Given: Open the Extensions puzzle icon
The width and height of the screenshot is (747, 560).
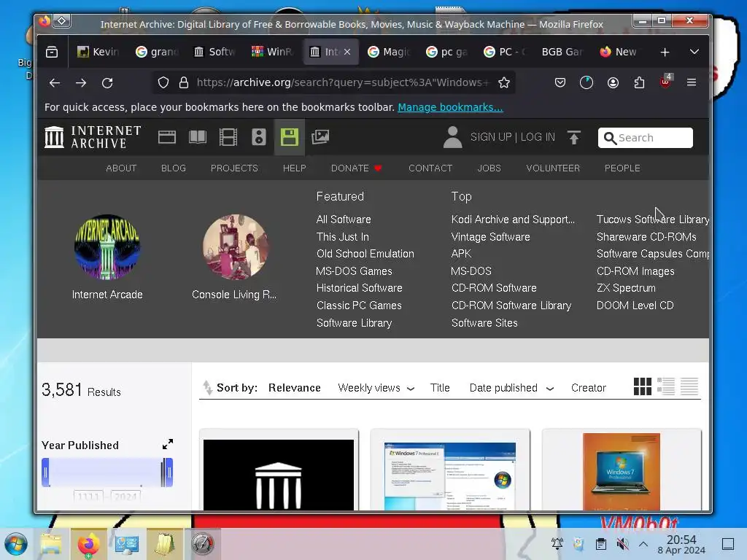Looking at the screenshot, I should pyautogui.click(x=639, y=83).
